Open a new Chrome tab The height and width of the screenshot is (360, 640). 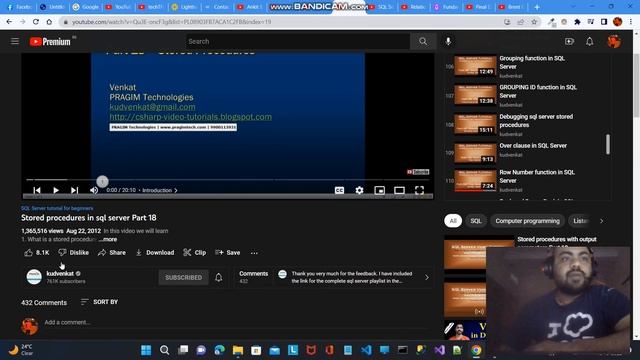tap(537, 7)
